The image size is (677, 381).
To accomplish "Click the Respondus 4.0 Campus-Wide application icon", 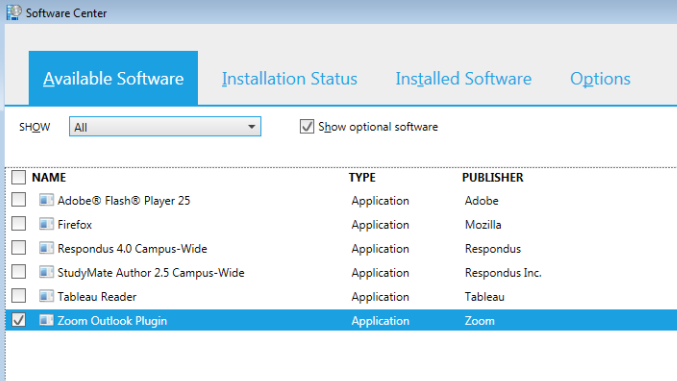I will 46,248.
